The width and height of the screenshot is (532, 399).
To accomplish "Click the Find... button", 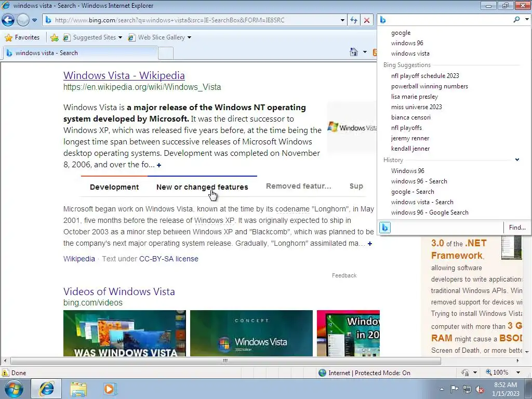I will pos(517,228).
